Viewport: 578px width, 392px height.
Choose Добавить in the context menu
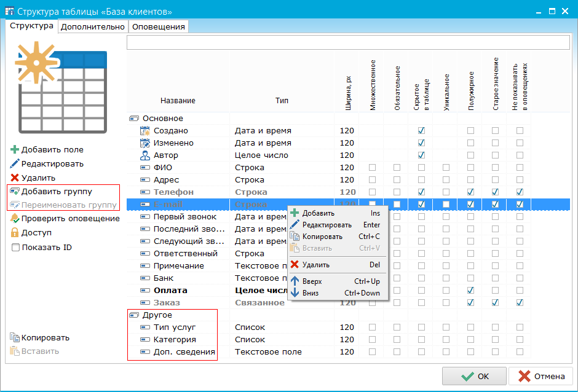tap(338, 213)
